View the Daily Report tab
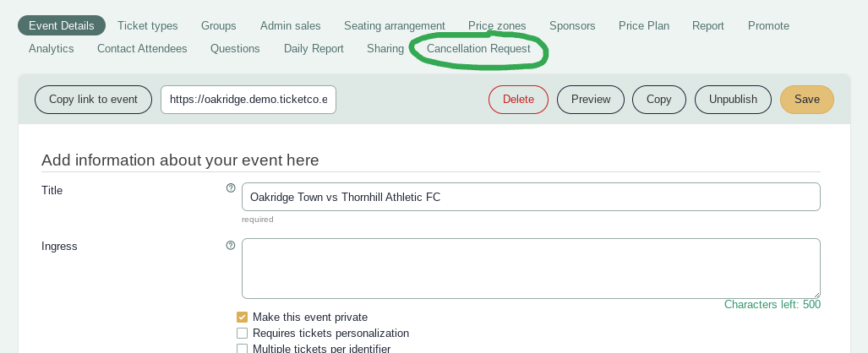The width and height of the screenshot is (868, 353). (x=314, y=49)
